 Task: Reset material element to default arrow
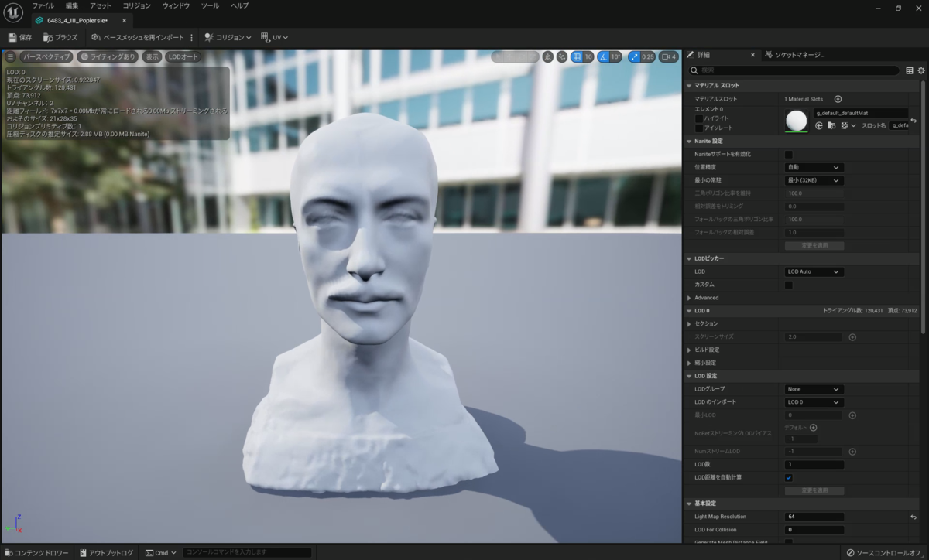(914, 120)
